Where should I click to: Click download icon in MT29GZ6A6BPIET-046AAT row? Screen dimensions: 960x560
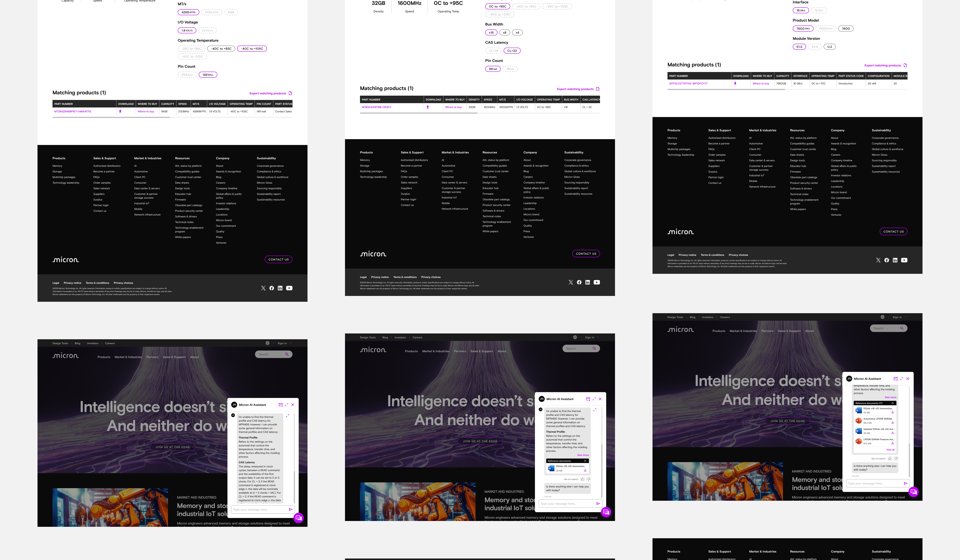[120, 112]
